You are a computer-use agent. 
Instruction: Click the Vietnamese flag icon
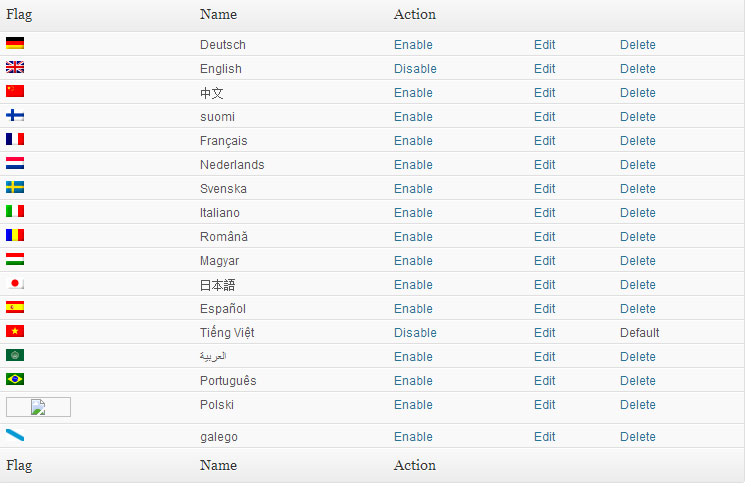pos(15,331)
